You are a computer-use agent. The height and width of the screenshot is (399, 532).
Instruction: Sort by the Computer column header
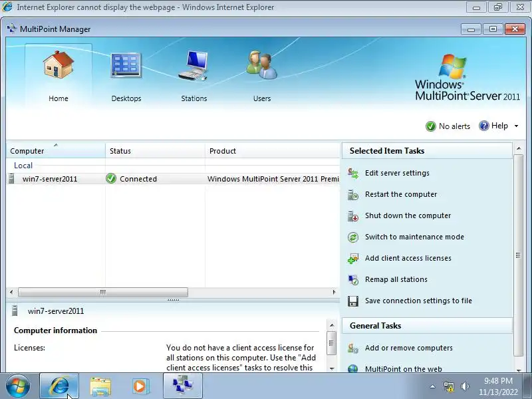click(x=55, y=151)
